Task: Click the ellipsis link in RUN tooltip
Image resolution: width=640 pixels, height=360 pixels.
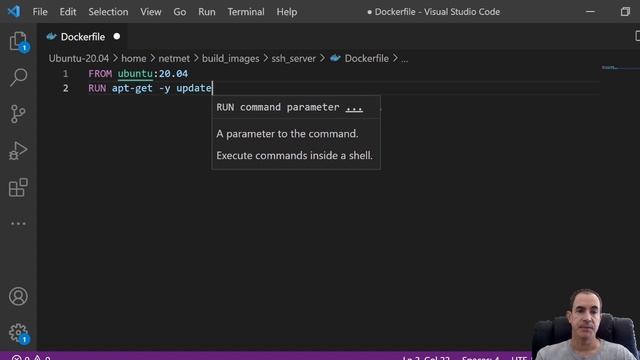Action: [x=354, y=107]
